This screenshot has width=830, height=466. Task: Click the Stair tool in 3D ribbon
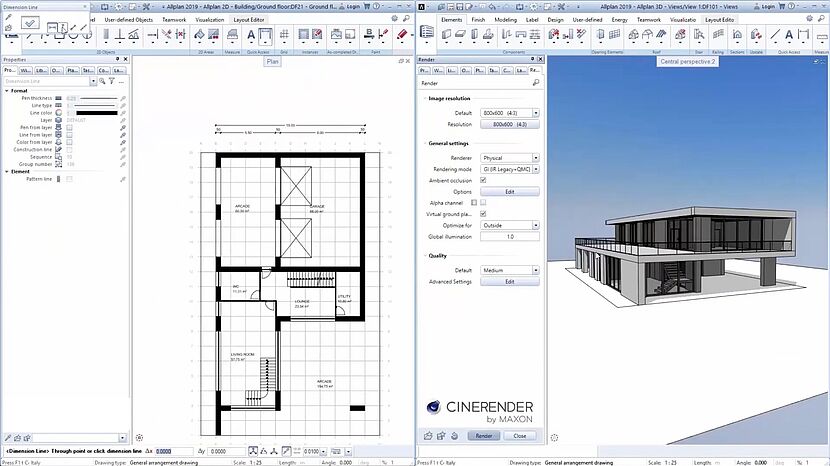tap(697, 36)
